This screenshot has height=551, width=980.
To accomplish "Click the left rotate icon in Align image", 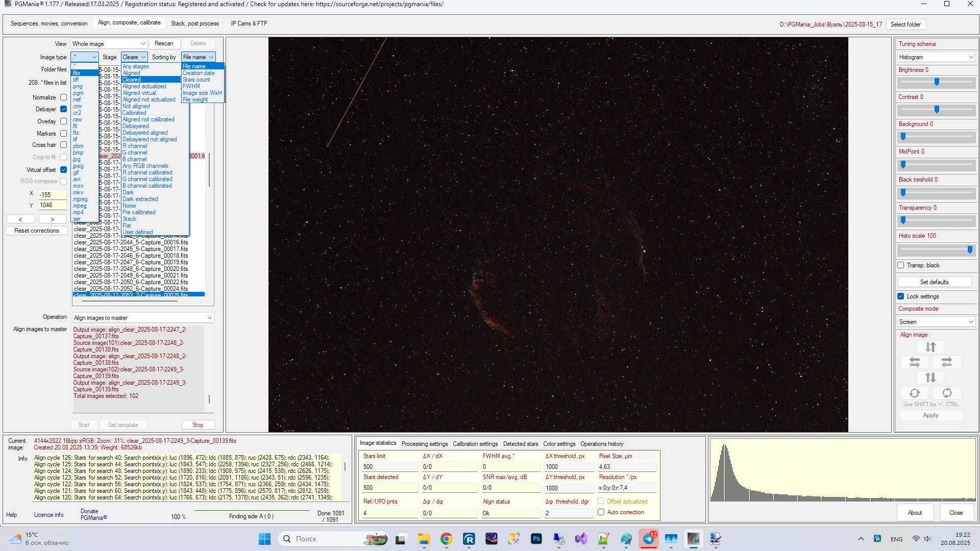I will tap(914, 393).
